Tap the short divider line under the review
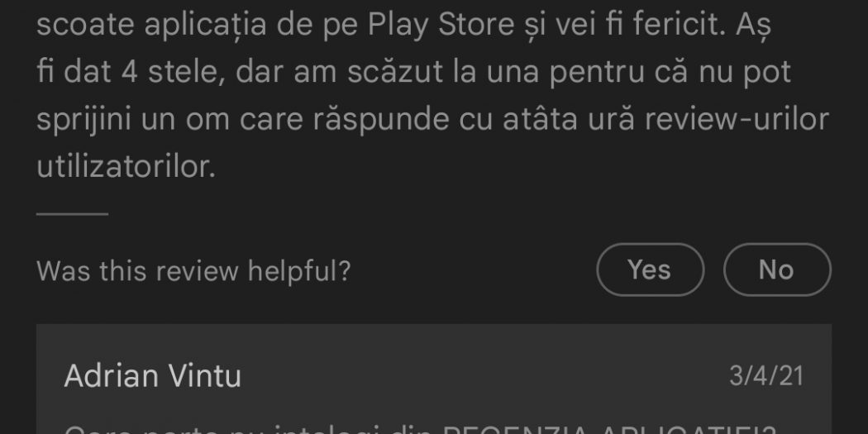This screenshot has height=434, width=868. click(73, 213)
